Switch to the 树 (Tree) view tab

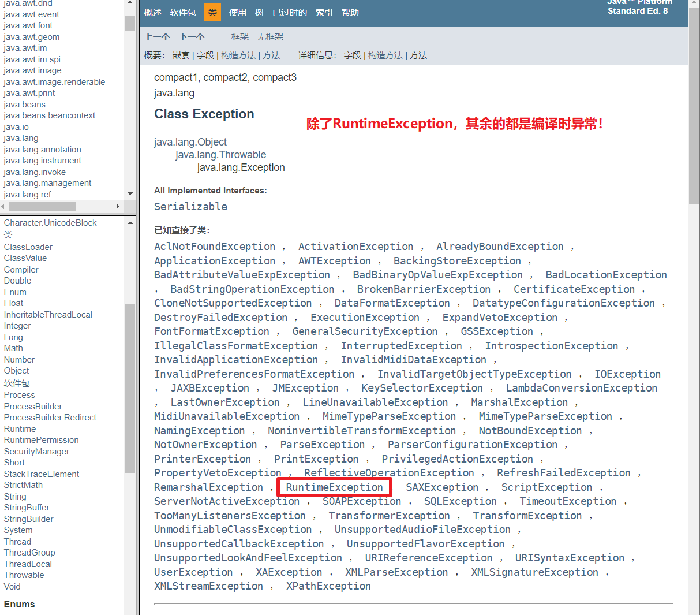259,12
